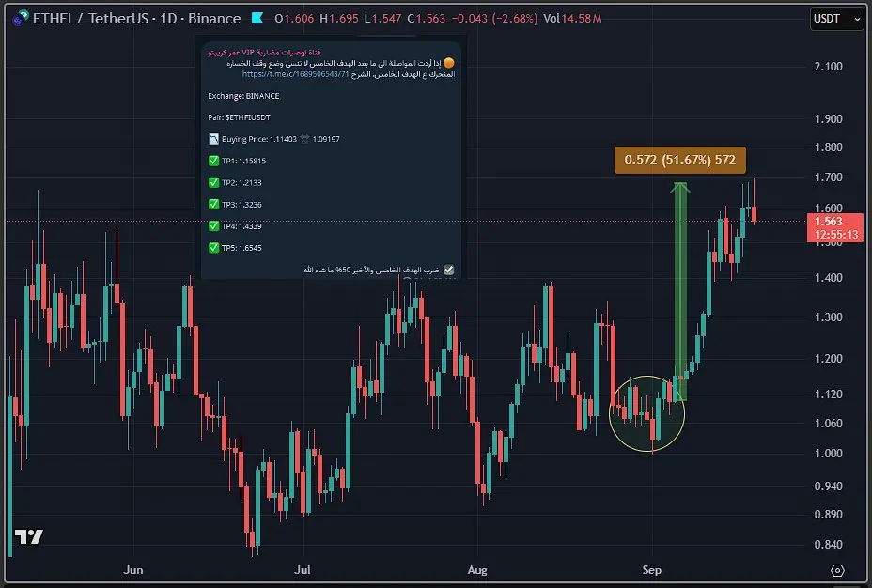Click the low value L1.547
This screenshot has height=588, width=872.
pyautogui.click(x=382, y=19)
